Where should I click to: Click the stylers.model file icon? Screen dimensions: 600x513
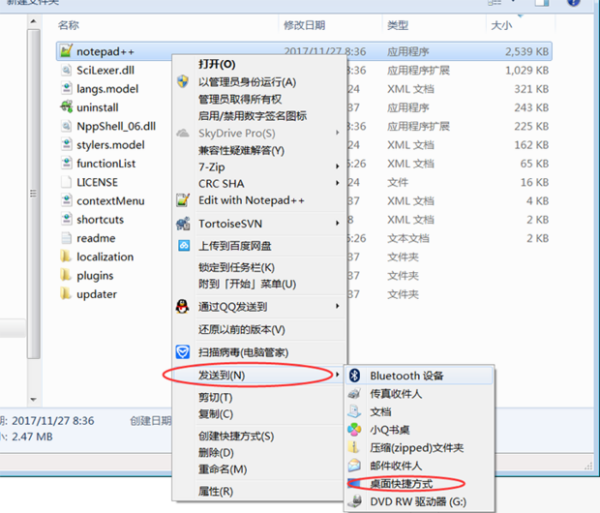click(x=66, y=145)
